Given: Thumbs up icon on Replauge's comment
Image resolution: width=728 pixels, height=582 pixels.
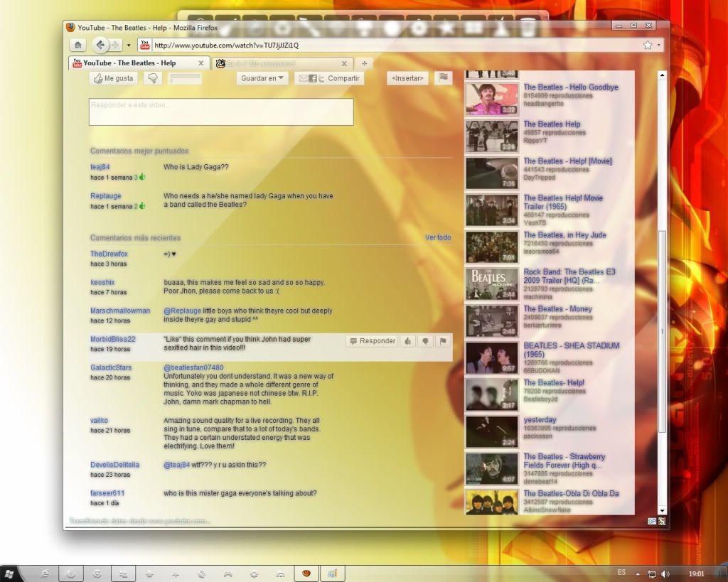Looking at the screenshot, I should [142, 206].
